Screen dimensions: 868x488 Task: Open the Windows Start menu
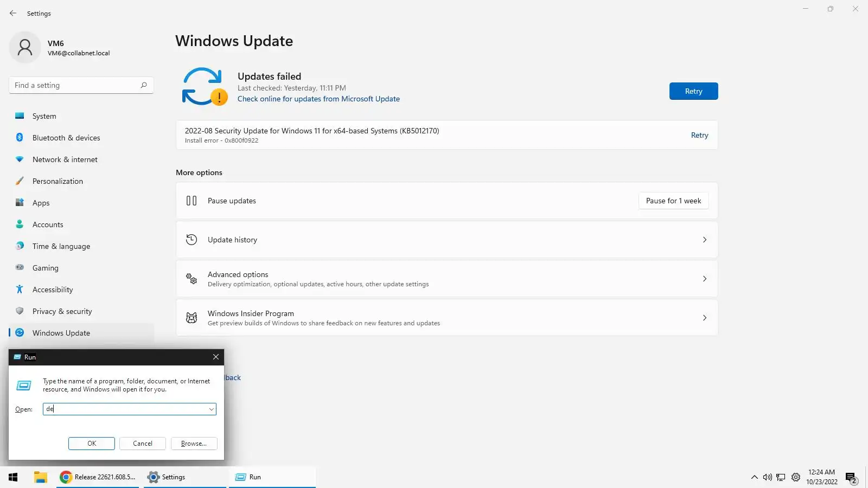tap(14, 477)
